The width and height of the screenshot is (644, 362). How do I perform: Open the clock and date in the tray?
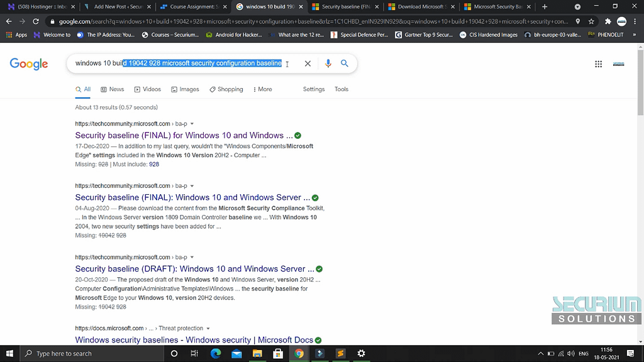coord(606,353)
